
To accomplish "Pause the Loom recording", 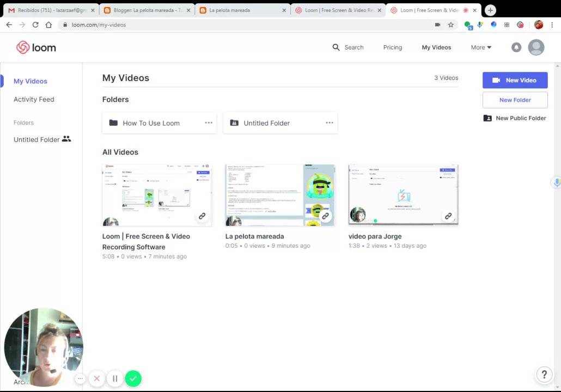I will click(115, 378).
